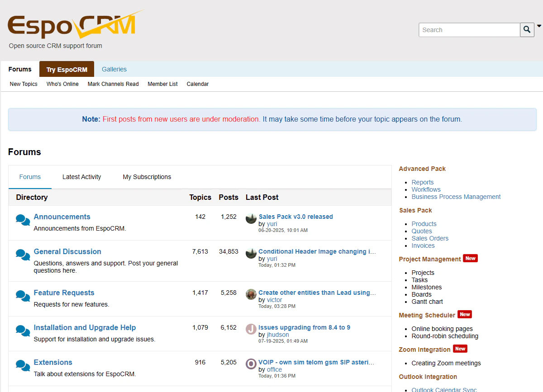Click the Advanced Pack heading

[x=422, y=169]
